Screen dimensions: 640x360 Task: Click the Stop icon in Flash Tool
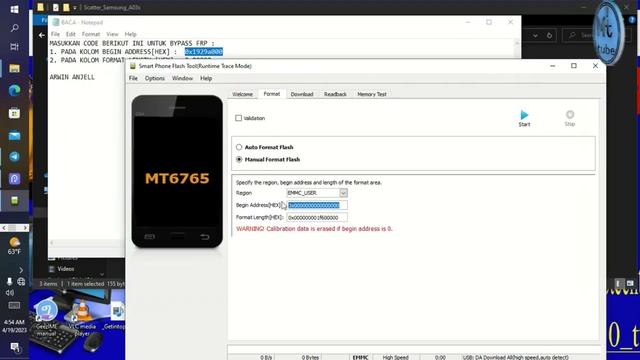[570, 118]
